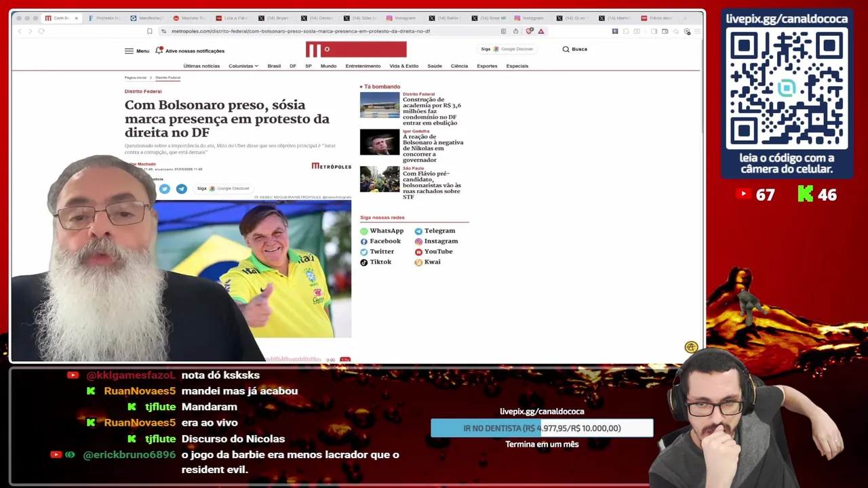Click the notification bell icon

pos(159,50)
